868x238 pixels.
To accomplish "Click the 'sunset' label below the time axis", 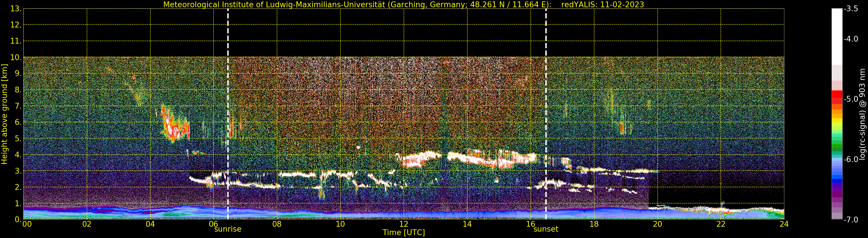I will (x=546, y=229).
